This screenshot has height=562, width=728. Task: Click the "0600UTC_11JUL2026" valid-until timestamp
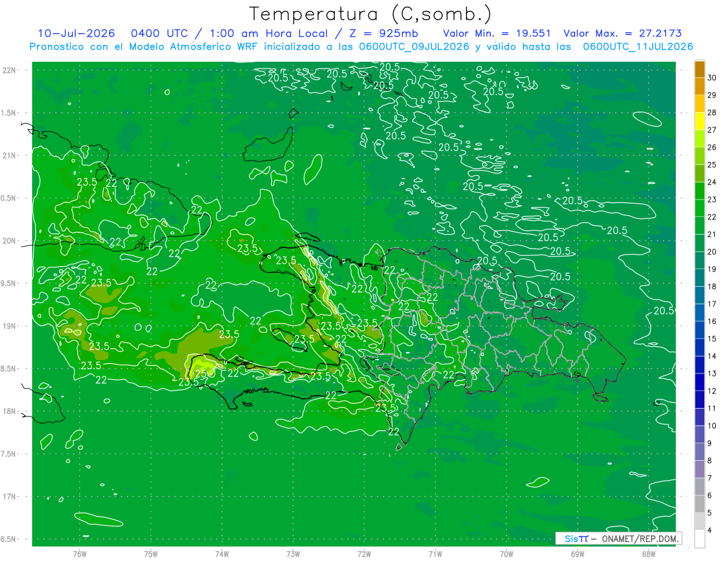click(638, 47)
